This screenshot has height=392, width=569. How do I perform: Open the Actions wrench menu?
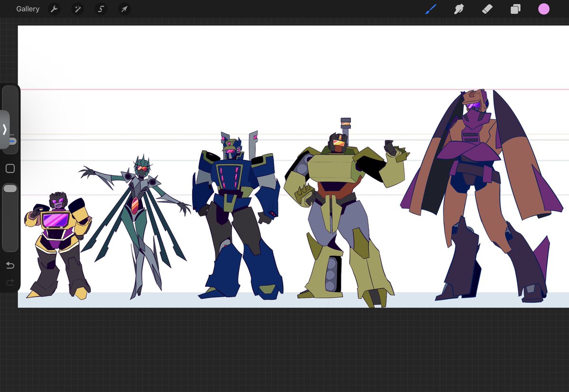(54, 9)
